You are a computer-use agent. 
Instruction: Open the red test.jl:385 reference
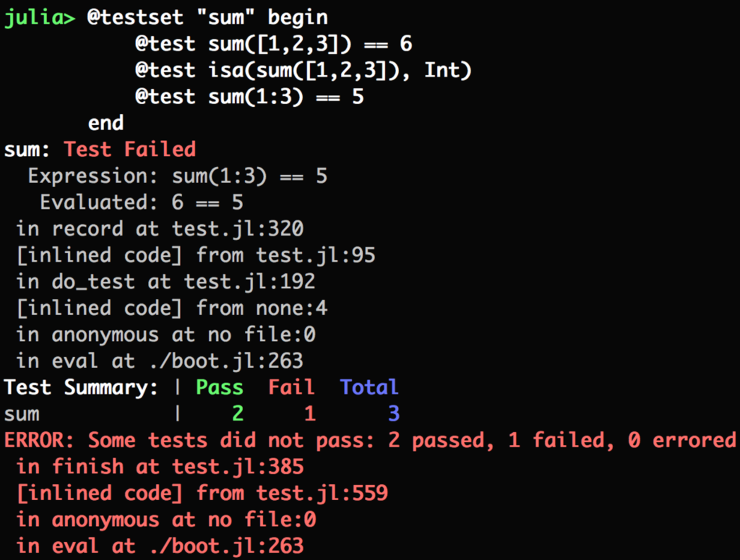(237, 467)
